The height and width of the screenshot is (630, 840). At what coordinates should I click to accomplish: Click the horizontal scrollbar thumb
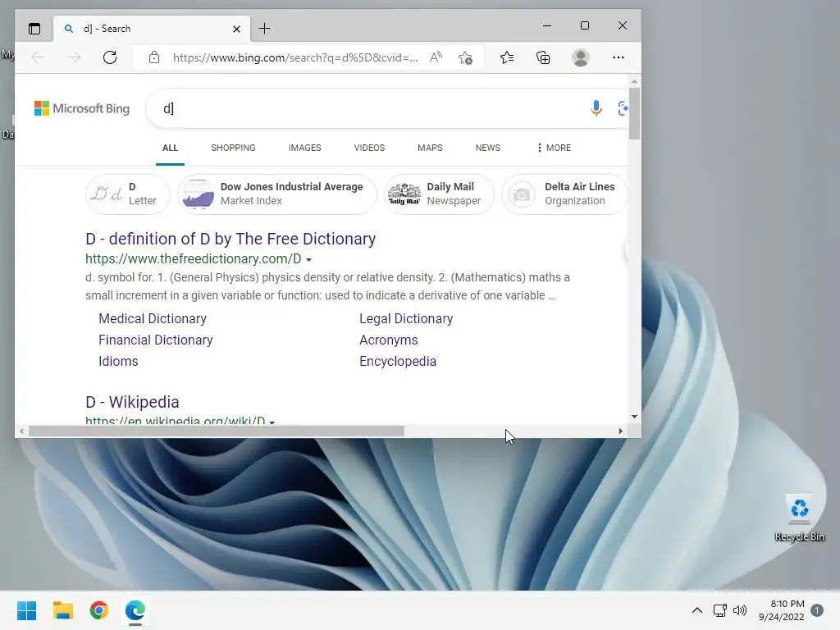[x=217, y=431]
